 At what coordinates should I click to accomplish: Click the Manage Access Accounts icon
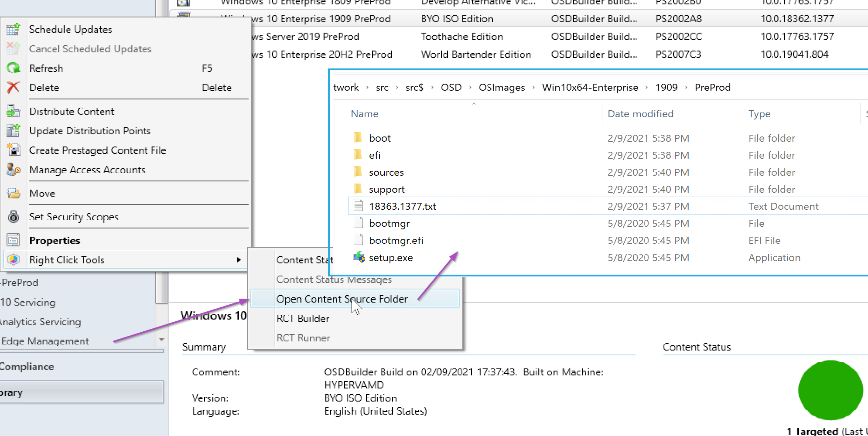point(13,170)
